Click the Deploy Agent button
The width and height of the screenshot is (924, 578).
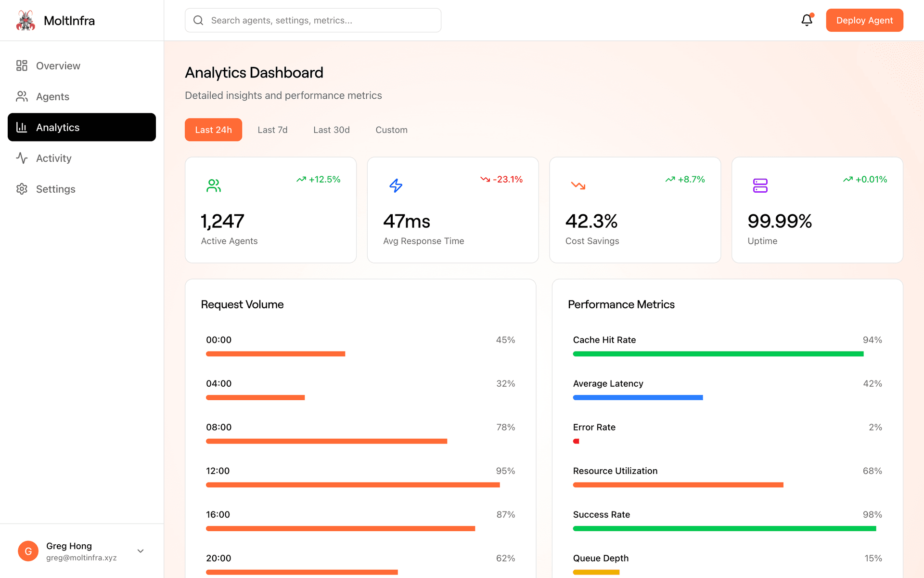click(864, 20)
